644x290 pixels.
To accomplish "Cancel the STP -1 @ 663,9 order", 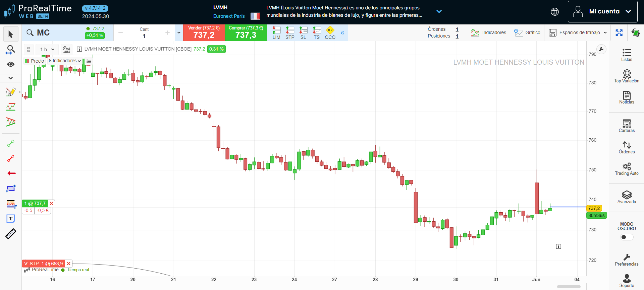I will click(68, 264).
